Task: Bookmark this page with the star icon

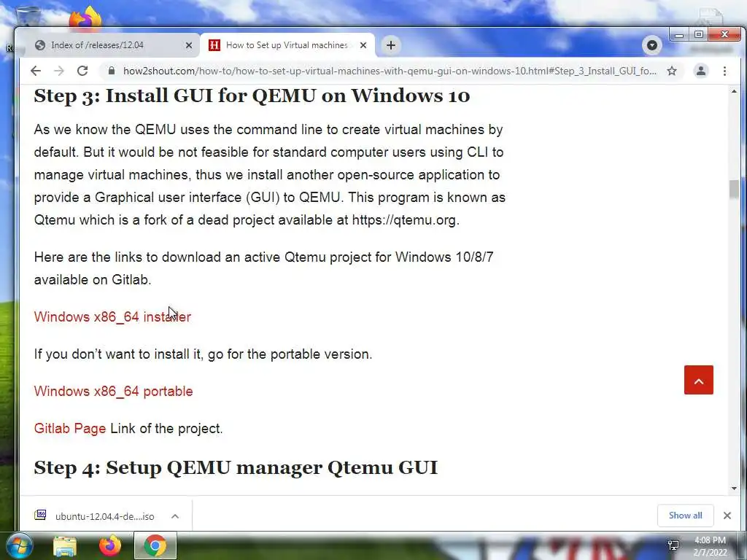Action: (x=672, y=71)
